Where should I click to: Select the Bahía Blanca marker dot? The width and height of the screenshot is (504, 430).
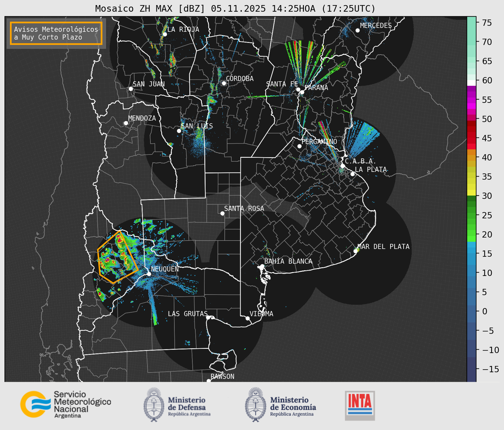coord(262,266)
